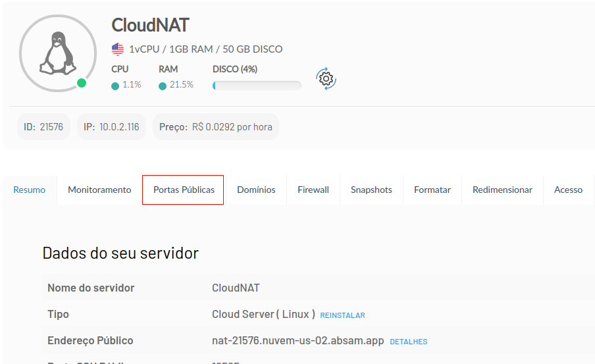Click the CPU usage indicator dot
595x364 pixels.
pyautogui.click(x=115, y=85)
